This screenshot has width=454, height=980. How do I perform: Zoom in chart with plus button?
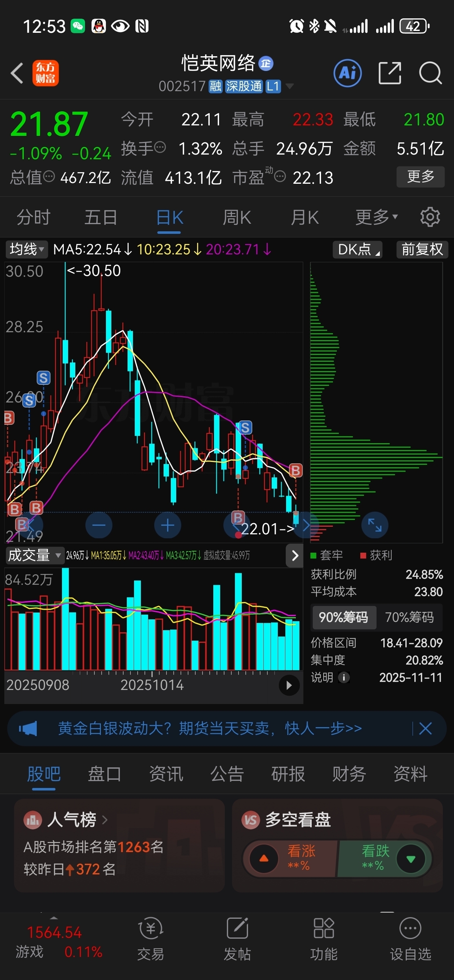point(168,525)
